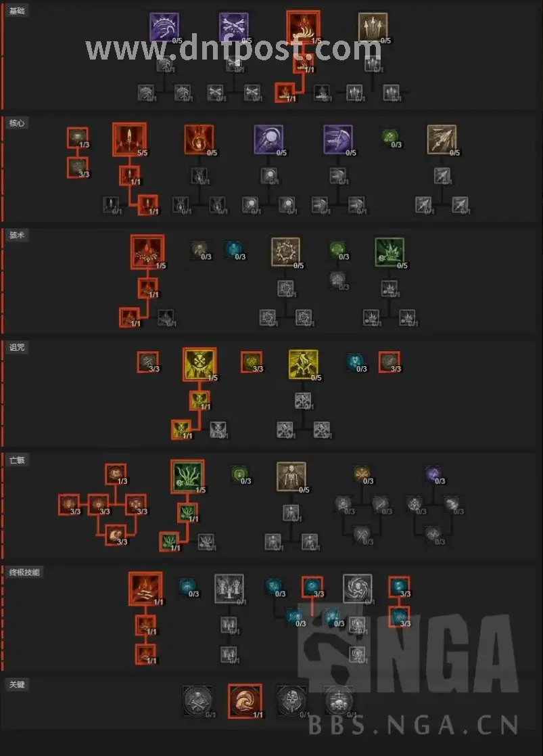Click the green Corpse Explosion skill in 骇术
The height and width of the screenshot is (756, 543).
(x=389, y=252)
